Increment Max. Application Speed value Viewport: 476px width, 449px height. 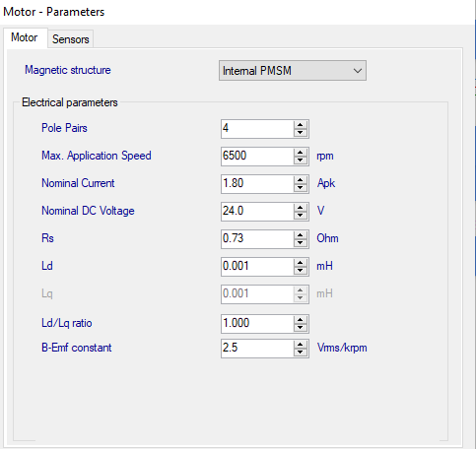coord(301,153)
